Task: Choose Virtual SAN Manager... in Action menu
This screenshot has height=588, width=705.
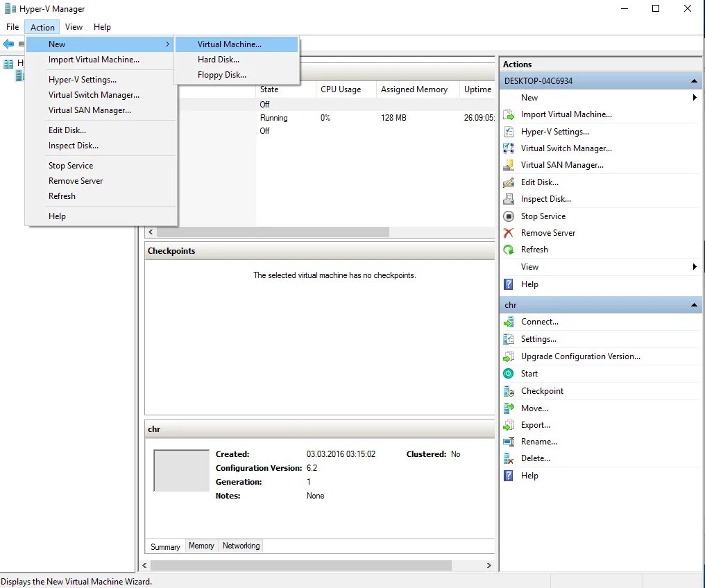Action: tap(101, 110)
